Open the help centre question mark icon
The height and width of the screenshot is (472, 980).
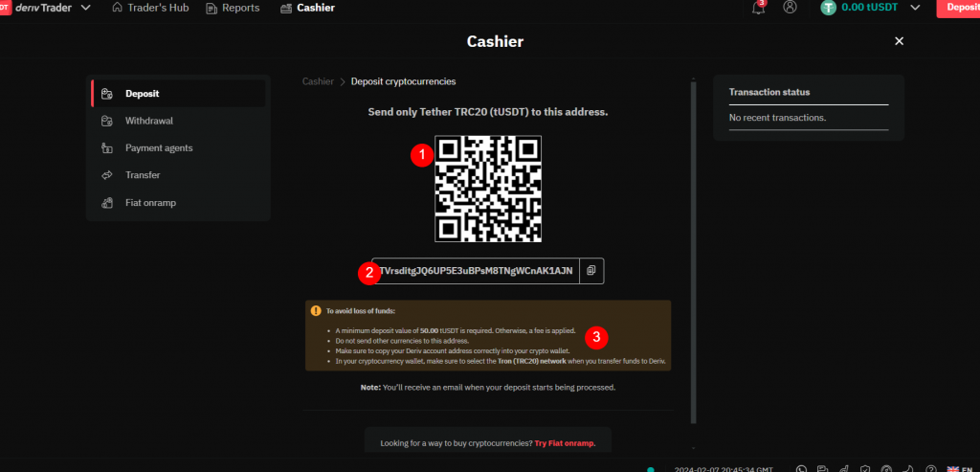pos(931,468)
